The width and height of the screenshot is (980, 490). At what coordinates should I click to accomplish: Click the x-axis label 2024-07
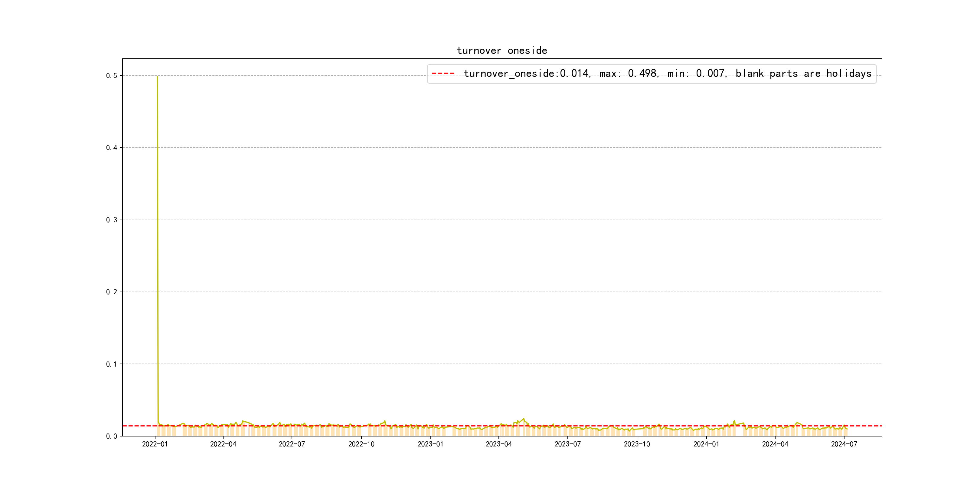click(x=844, y=444)
